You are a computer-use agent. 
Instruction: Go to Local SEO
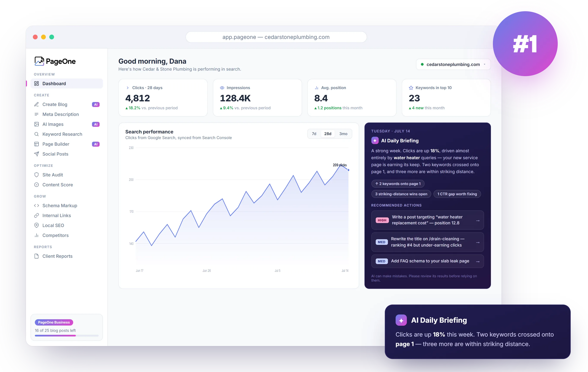pyautogui.click(x=67, y=225)
